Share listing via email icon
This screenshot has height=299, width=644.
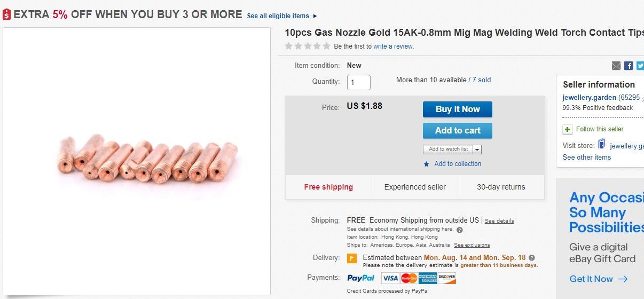click(x=616, y=66)
